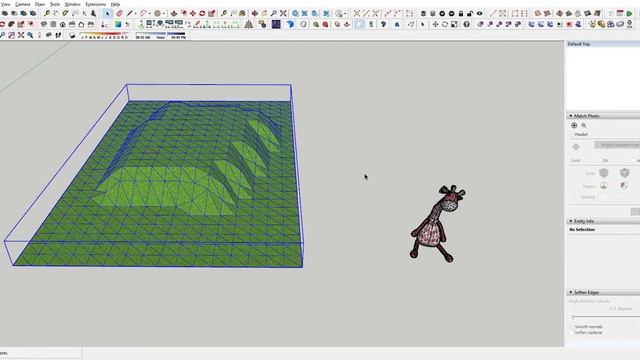Click the plus New Matched Photo button
This screenshot has height=360, width=640.
(574, 125)
